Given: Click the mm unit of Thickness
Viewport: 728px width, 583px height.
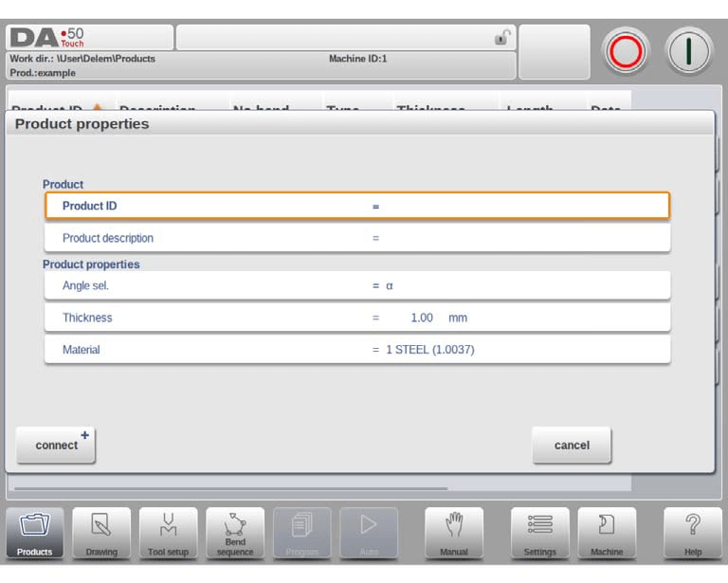Looking at the screenshot, I should pos(458,318).
